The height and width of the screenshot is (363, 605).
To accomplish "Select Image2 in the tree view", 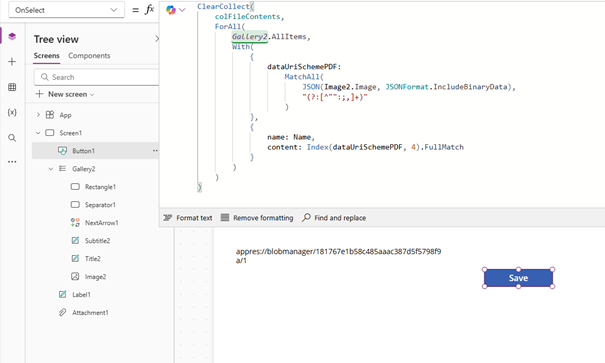I will 95,277.
